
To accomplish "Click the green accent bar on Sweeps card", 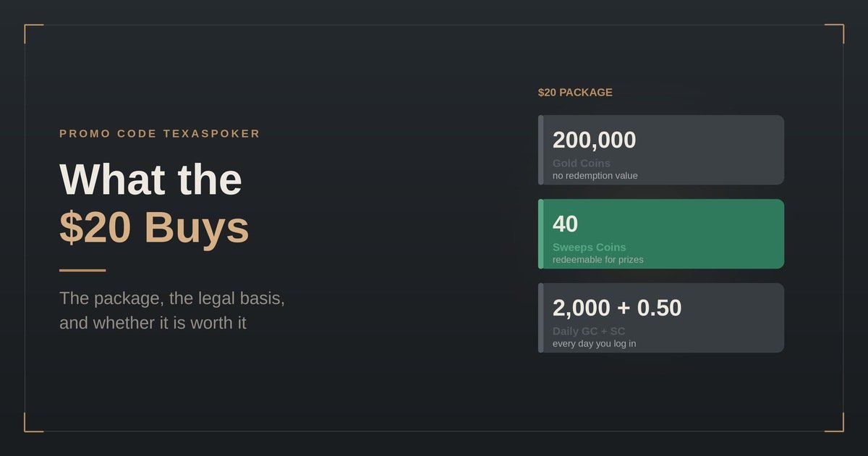I will click(x=540, y=234).
